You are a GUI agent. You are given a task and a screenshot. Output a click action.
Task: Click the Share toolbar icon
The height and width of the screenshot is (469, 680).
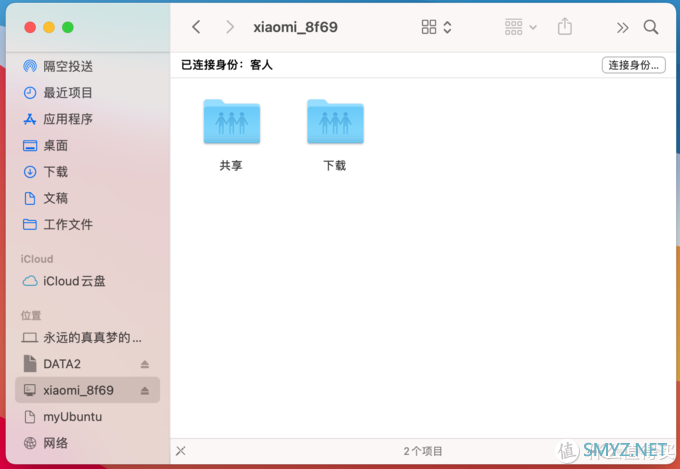[x=564, y=27]
